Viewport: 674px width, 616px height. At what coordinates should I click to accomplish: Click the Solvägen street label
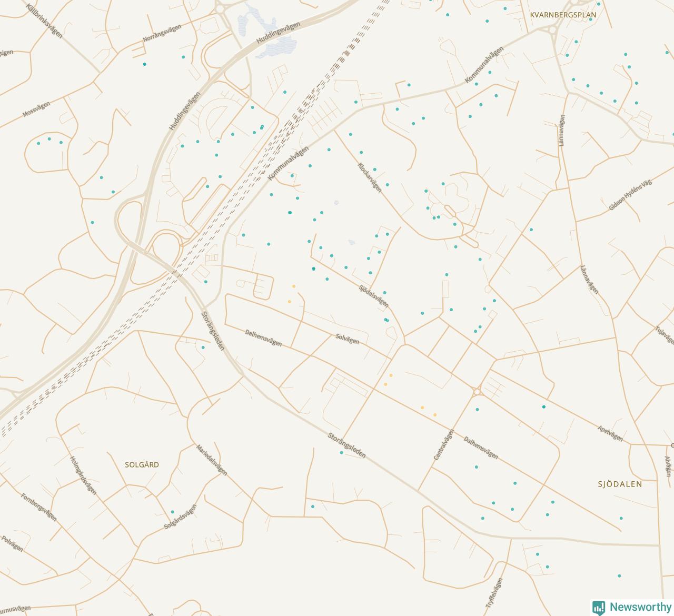[348, 340]
